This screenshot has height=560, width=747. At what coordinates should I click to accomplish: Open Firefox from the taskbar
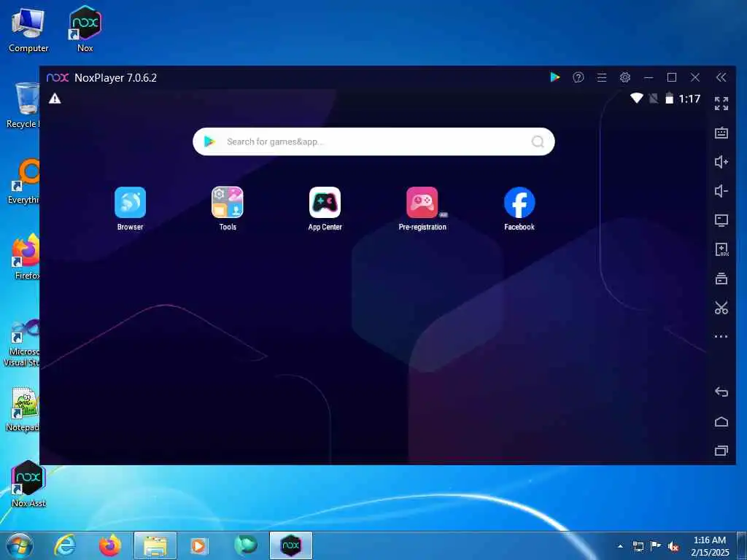pyautogui.click(x=110, y=545)
